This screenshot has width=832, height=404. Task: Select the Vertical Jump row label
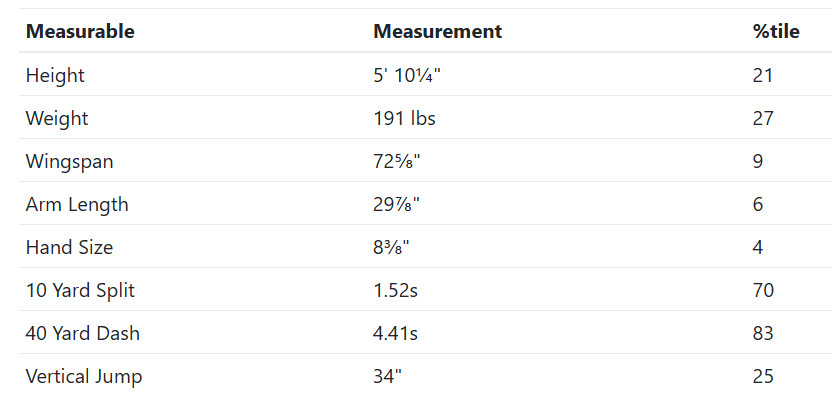coord(84,377)
